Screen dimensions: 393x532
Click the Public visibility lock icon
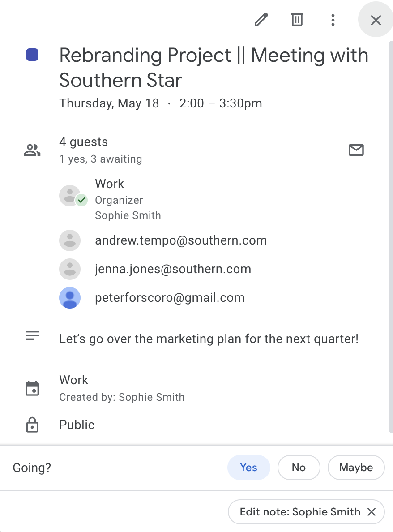tap(32, 425)
